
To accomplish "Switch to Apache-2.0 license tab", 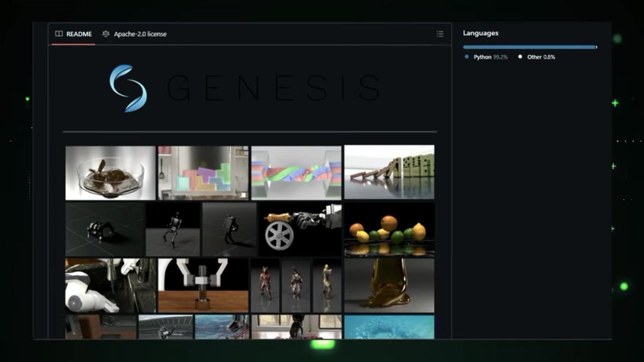I will tap(134, 34).
